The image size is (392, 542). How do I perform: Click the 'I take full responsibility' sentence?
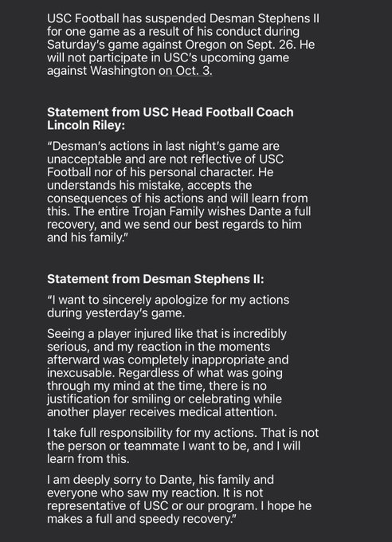pyautogui.click(x=183, y=433)
